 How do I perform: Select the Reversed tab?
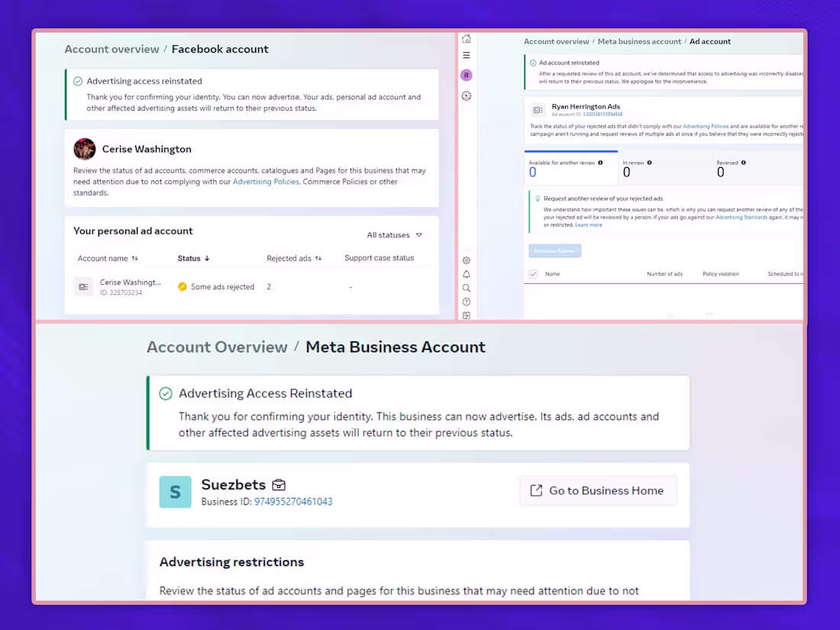[758, 168]
